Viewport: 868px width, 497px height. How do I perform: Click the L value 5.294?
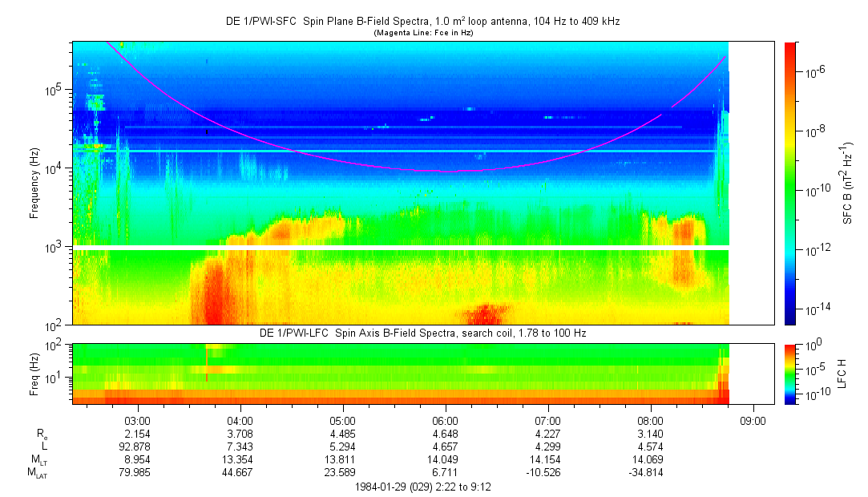click(343, 446)
